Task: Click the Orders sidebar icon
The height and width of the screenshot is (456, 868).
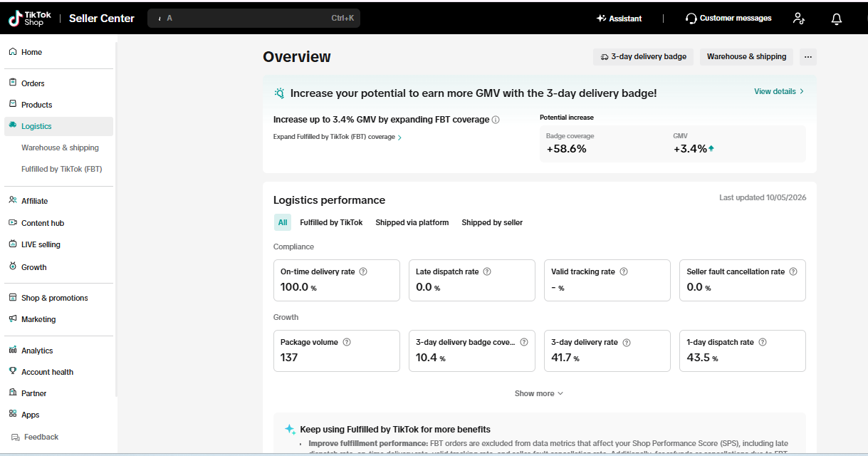Action: [13, 83]
